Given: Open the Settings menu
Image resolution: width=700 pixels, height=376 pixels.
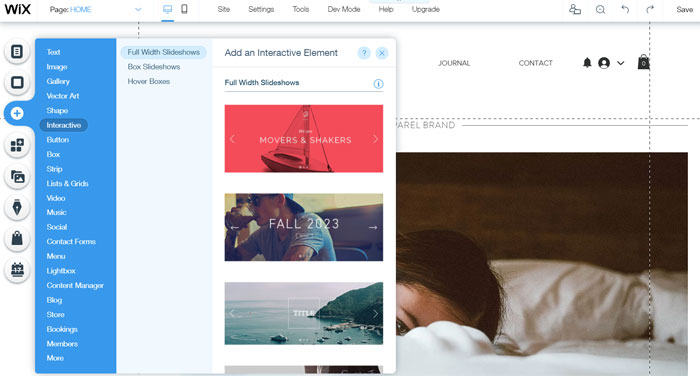Looking at the screenshot, I should 261,9.
